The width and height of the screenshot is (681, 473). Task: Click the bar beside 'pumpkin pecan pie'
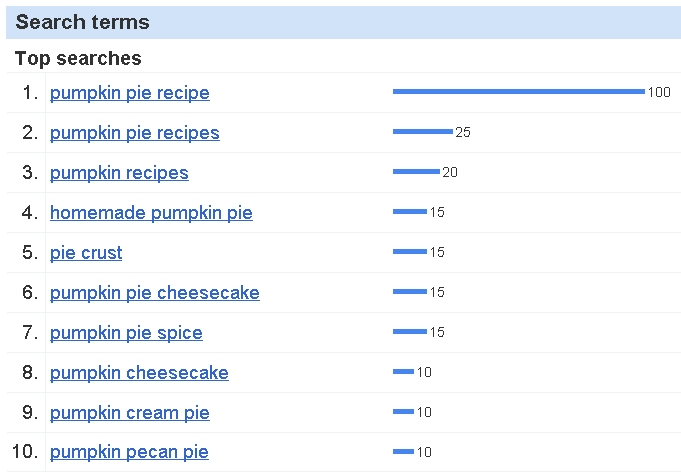(404, 451)
